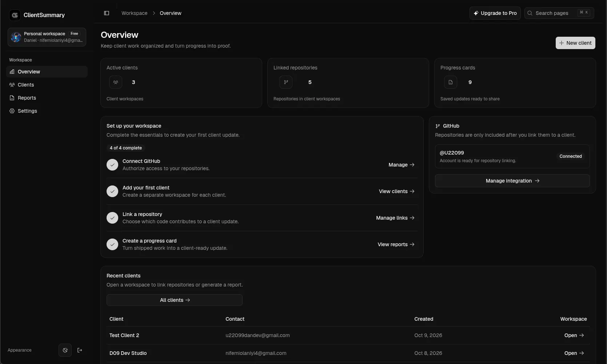Open Clients in the sidebar

click(47, 85)
